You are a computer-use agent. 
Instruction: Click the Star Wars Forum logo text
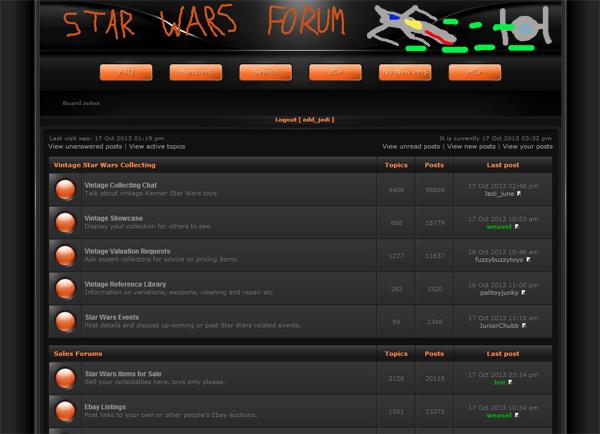204,21
